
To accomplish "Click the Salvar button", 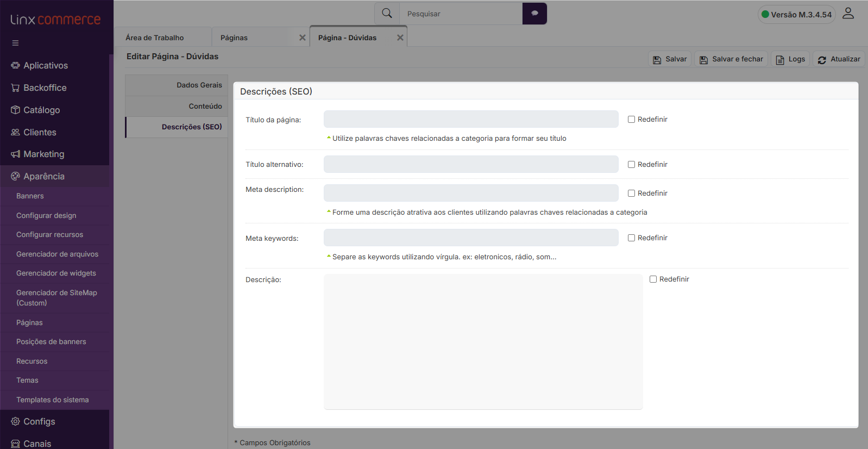I will [x=670, y=59].
